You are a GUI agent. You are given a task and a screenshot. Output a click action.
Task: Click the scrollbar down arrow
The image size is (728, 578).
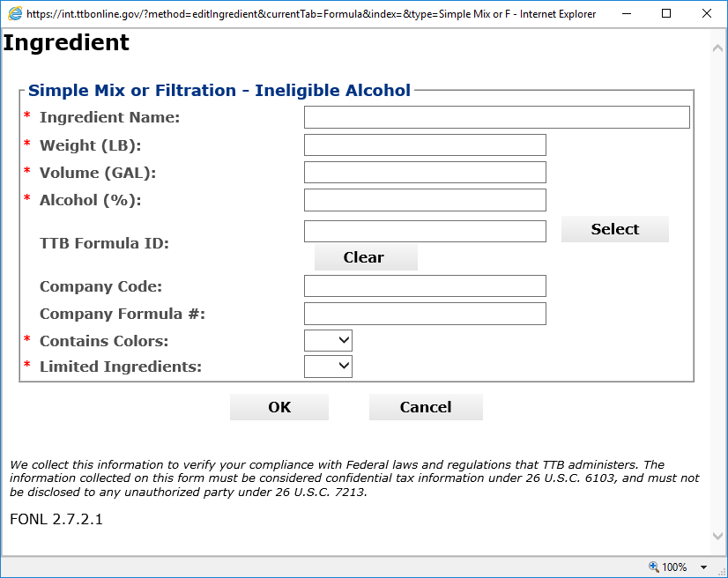click(x=717, y=537)
